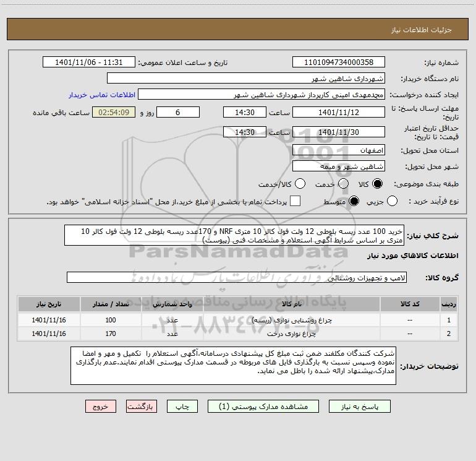The height and width of the screenshot is (461, 476).
Task: Click the delivery province field اصفهان
Action: 339,150
